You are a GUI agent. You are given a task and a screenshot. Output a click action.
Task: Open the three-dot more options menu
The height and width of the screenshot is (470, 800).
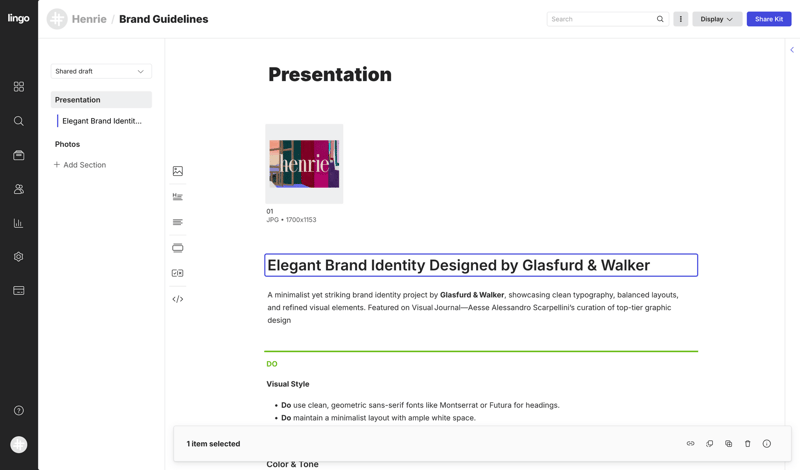681,19
